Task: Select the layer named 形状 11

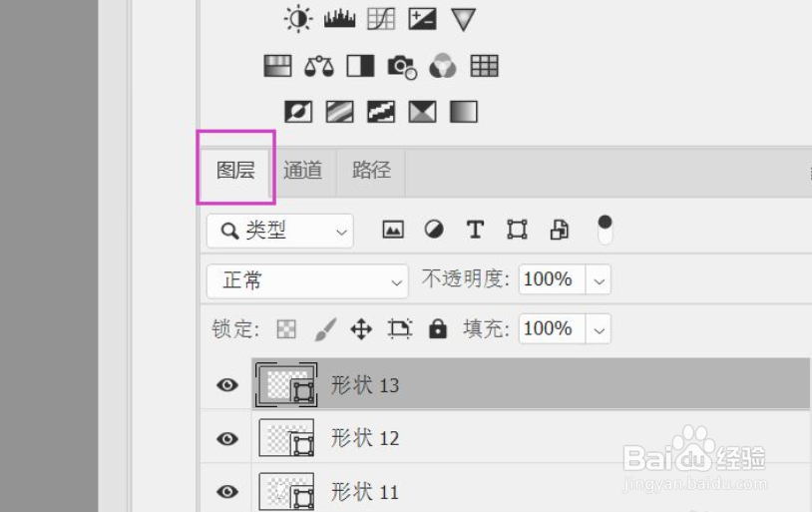Action: tap(365, 491)
